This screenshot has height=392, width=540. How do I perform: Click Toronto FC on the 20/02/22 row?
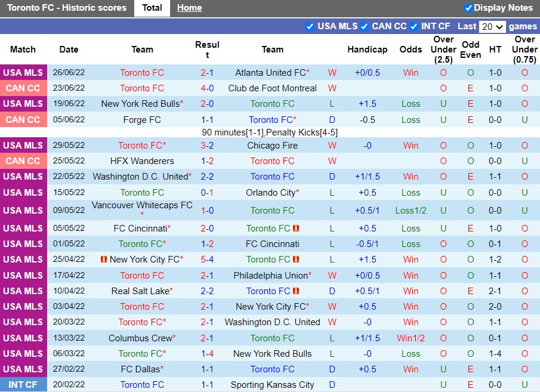[x=142, y=385]
